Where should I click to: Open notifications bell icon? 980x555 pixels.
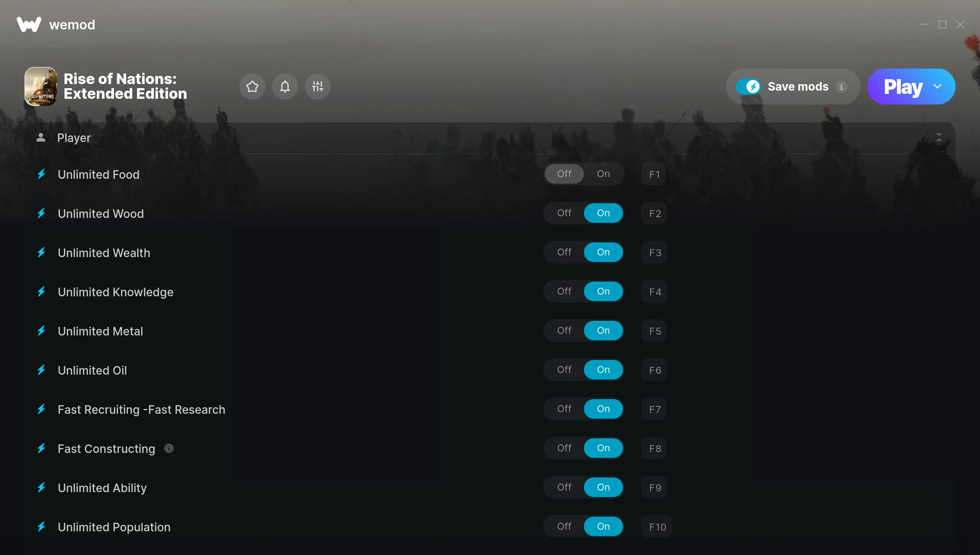[x=285, y=87]
